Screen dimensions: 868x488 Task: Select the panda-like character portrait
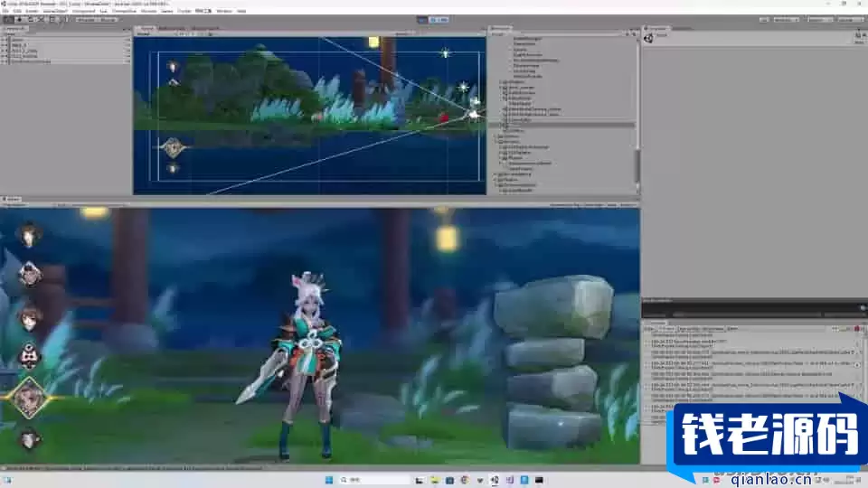tap(29, 355)
